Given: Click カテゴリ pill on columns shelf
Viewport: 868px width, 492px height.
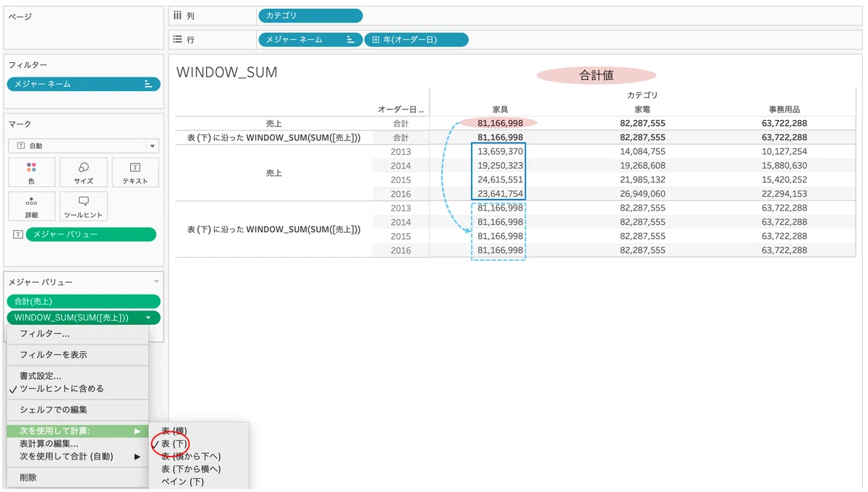Looking at the screenshot, I should tap(310, 15).
